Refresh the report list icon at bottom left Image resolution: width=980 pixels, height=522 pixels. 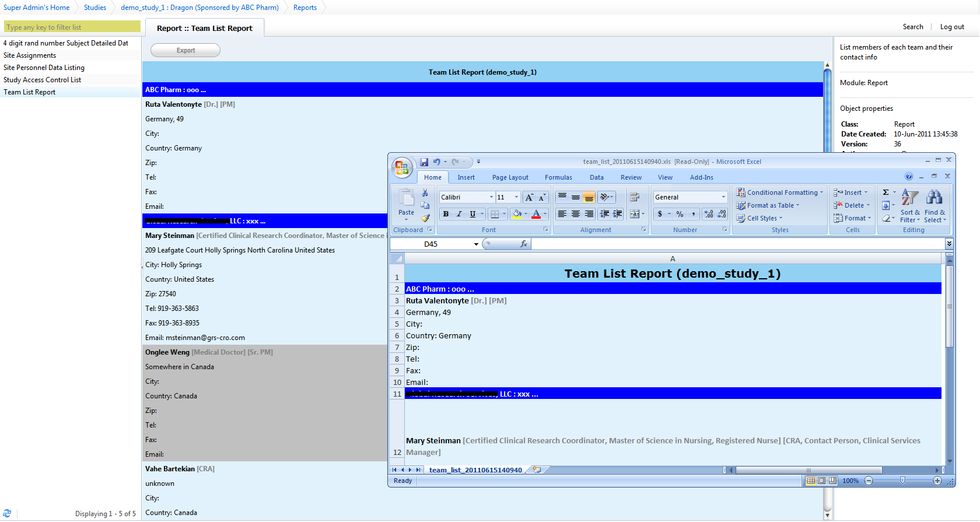point(7,513)
